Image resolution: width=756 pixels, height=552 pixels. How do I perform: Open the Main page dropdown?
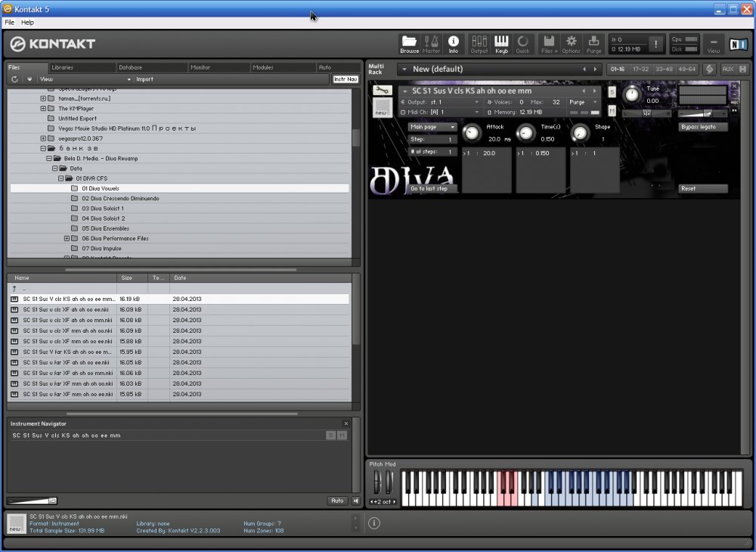pos(432,127)
